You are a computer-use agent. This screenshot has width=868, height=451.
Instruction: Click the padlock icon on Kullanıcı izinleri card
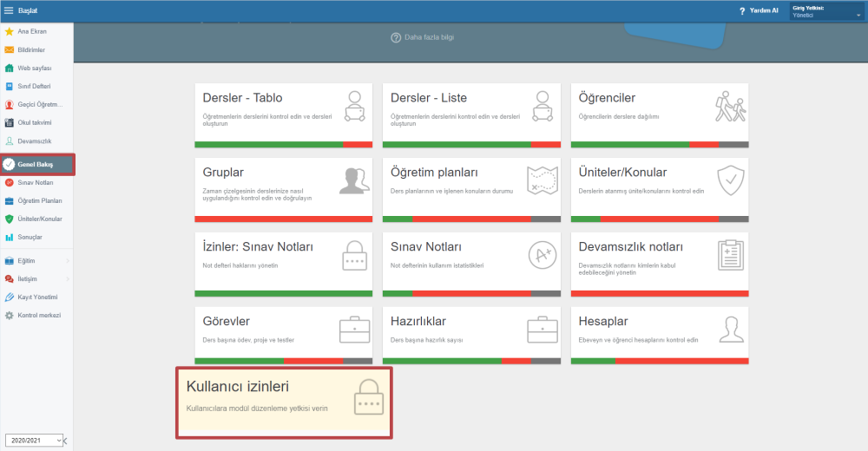tap(369, 396)
